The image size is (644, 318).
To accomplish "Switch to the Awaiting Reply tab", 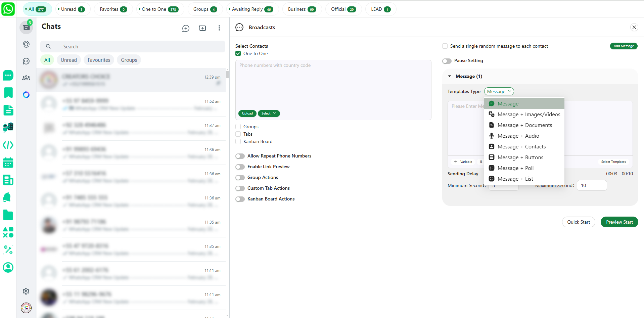I will coord(250,9).
